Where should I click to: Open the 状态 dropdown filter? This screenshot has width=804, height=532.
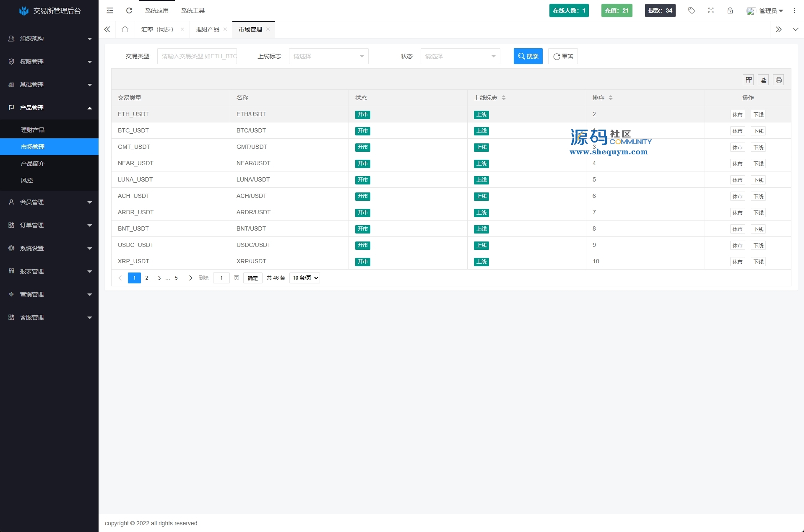tap(460, 56)
